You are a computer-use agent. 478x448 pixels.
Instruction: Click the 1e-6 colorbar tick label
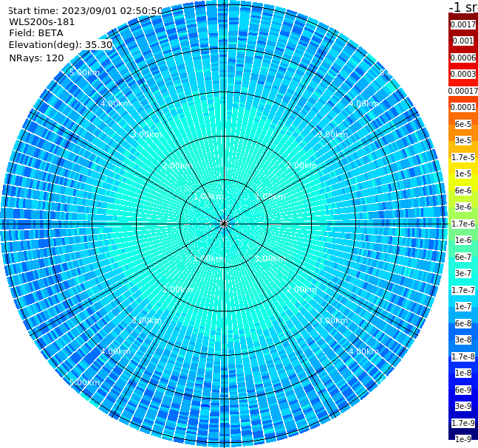pyautogui.click(x=463, y=240)
